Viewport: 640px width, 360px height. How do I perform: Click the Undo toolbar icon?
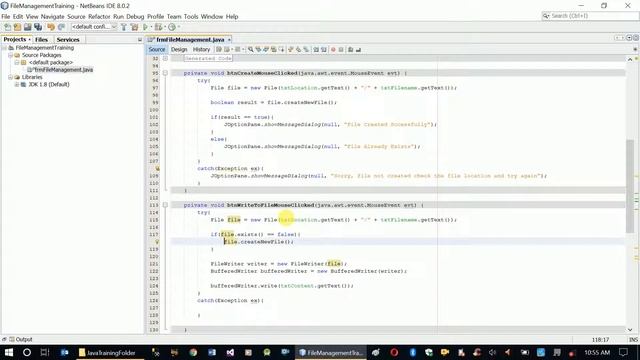click(x=51, y=27)
